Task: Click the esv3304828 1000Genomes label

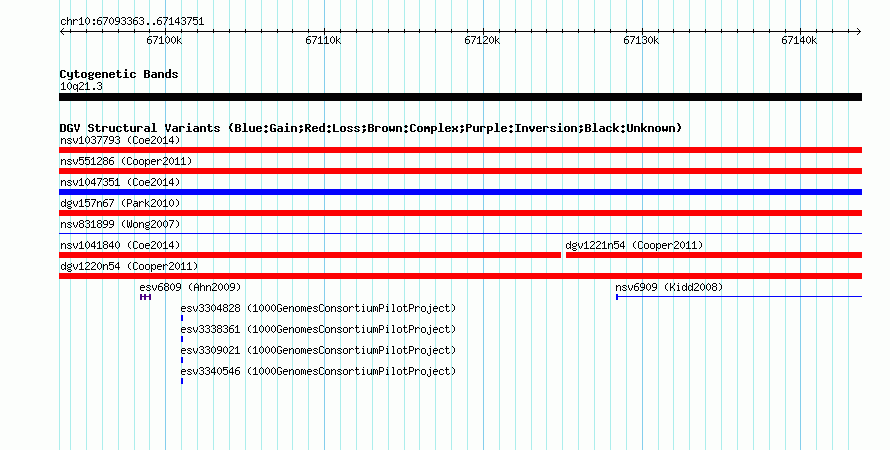Action: pos(318,308)
